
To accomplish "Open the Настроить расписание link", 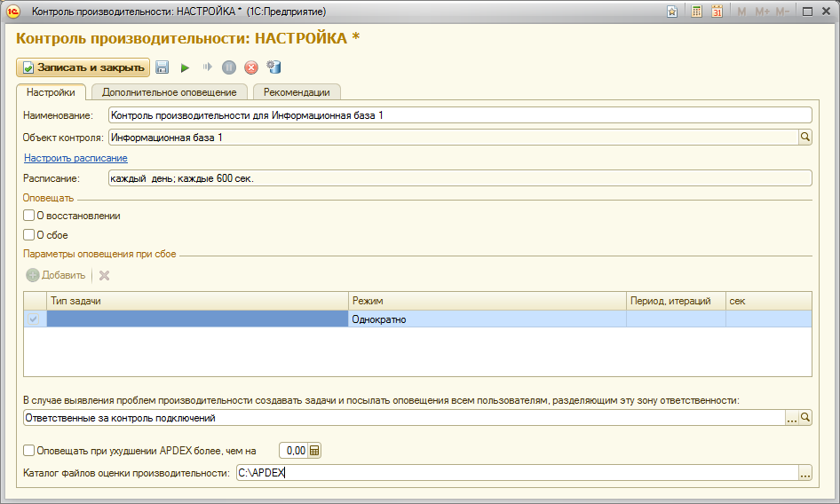I will [75, 158].
